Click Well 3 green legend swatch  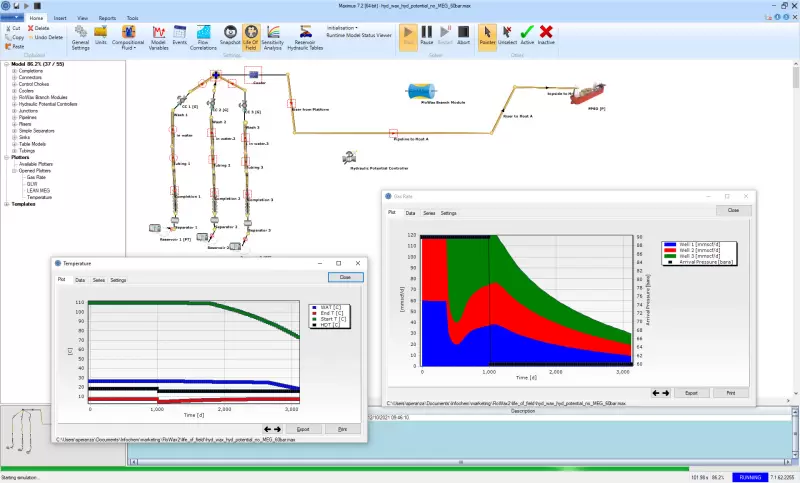tap(670, 256)
